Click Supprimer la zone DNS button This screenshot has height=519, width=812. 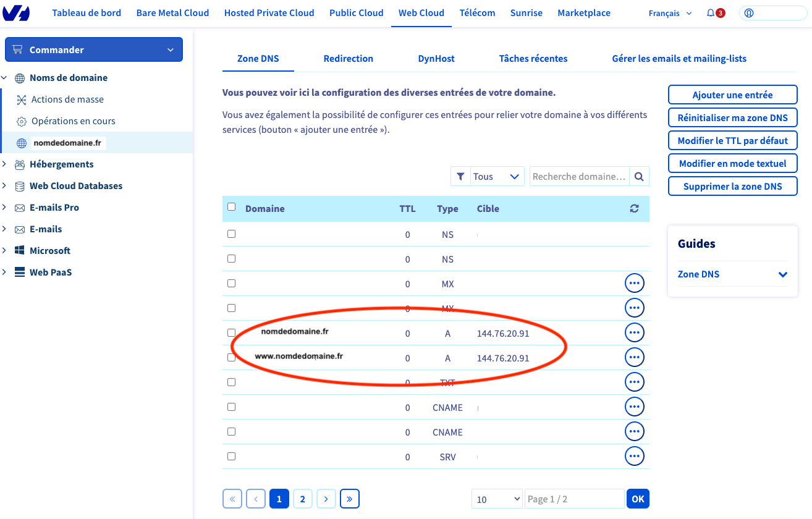click(x=732, y=187)
